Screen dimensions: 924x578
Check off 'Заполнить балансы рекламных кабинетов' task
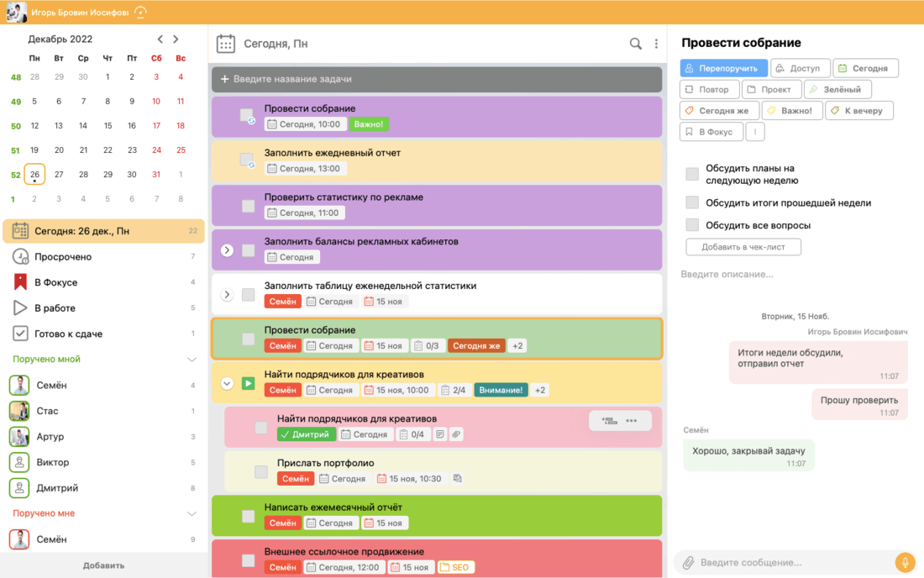pos(248,250)
